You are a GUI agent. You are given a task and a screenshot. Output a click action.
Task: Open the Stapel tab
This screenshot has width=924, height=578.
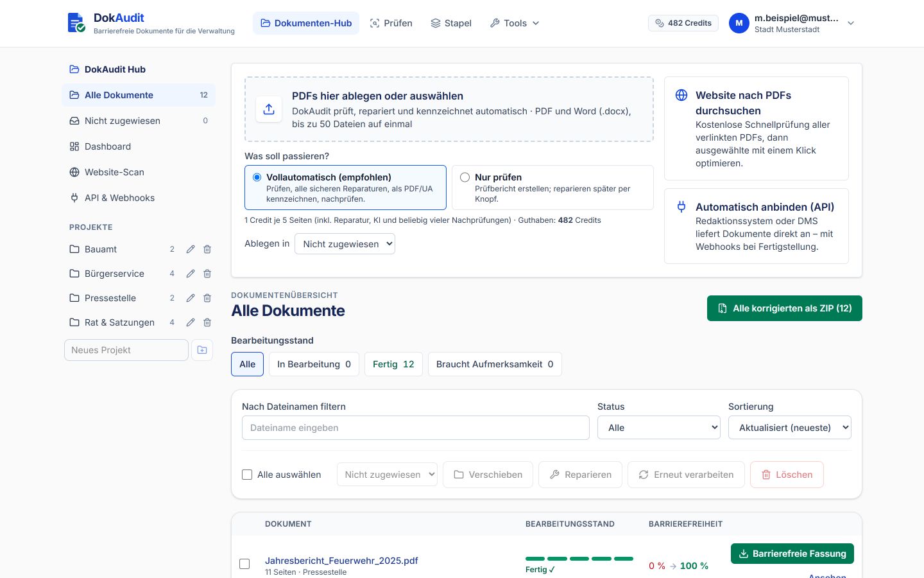coord(451,23)
